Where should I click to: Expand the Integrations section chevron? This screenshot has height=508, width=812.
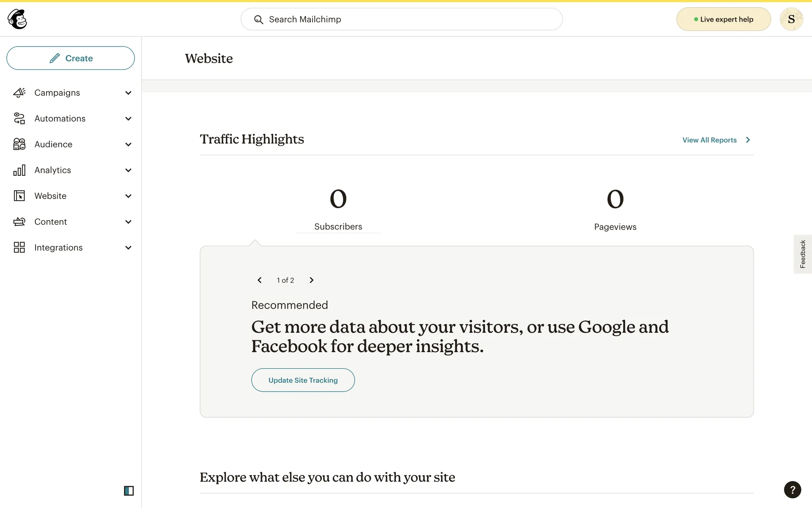click(128, 248)
